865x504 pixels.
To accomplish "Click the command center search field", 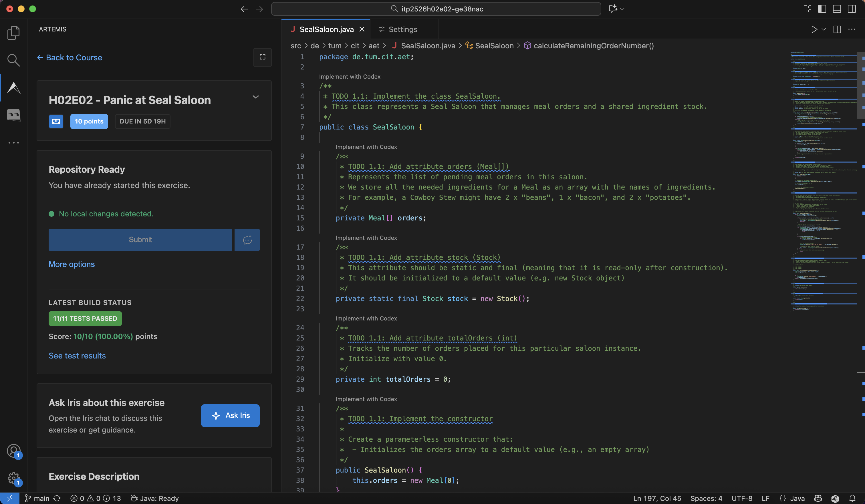I will click(436, 9).
